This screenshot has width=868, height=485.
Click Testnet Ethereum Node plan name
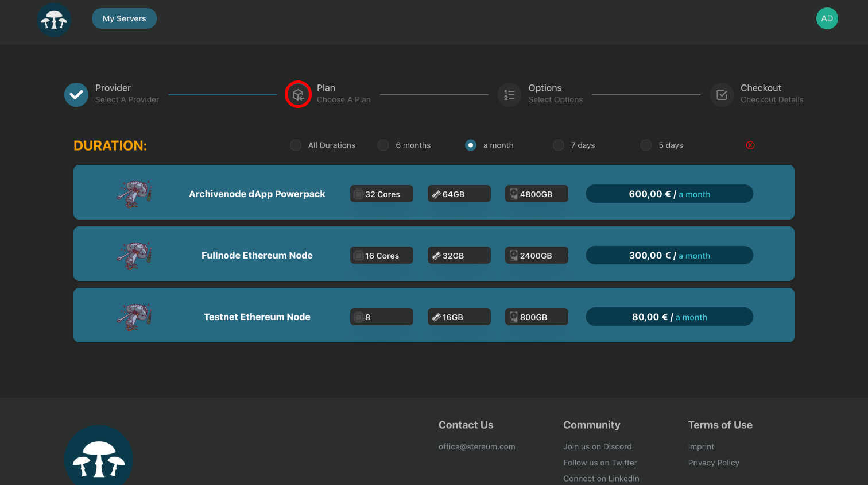click(257, 317)
